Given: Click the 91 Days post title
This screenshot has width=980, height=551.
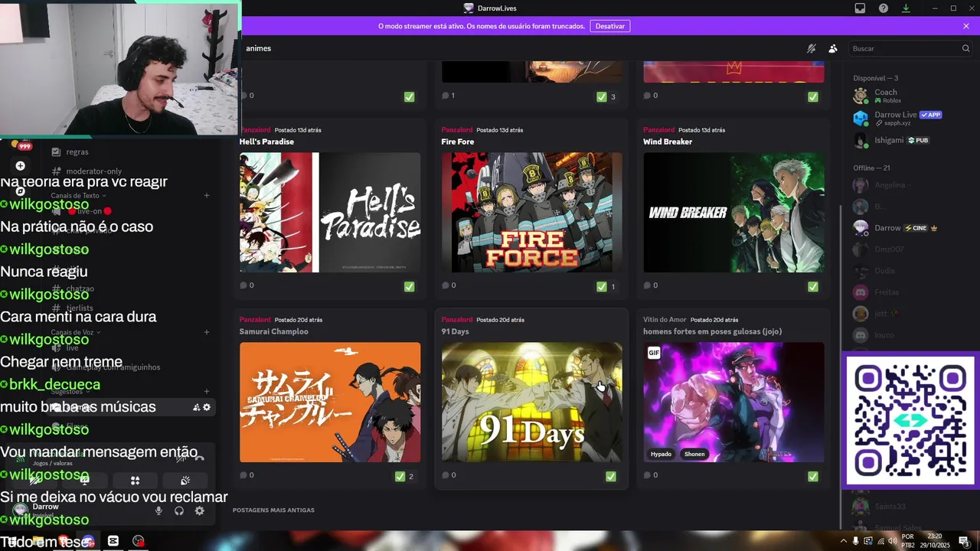Looking at the screenshot, I should click(x=456, y=331).
